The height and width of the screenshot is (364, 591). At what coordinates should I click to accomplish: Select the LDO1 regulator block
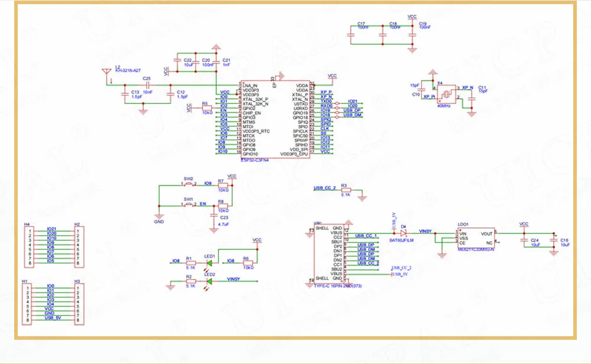476,238
